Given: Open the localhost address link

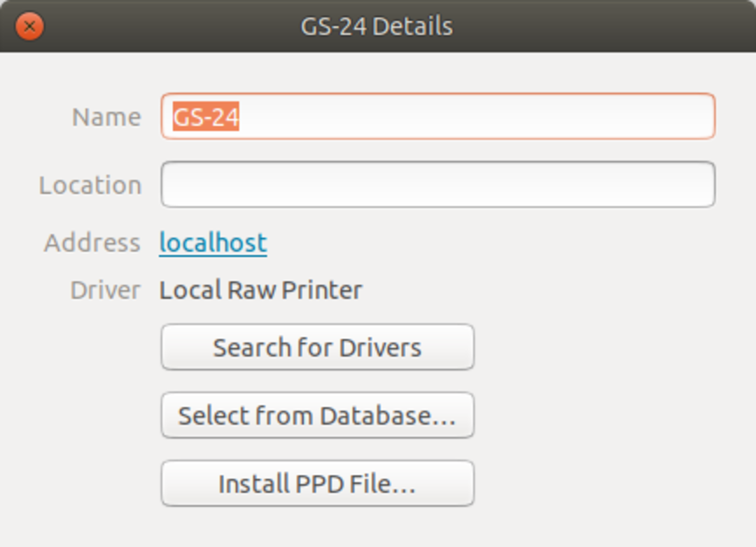Looking at the screenshot, I should point(213,242).
